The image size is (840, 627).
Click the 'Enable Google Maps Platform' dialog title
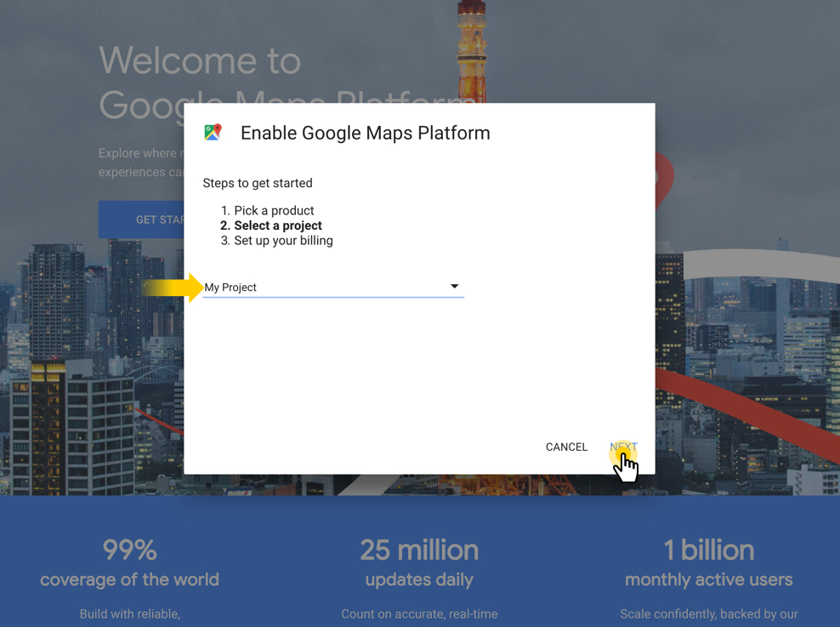coord(366,133)
